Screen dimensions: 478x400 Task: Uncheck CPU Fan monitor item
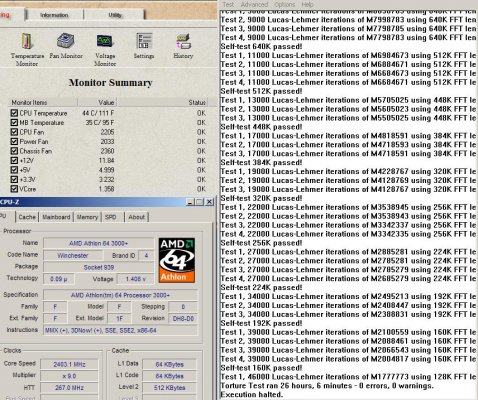[14, 132]
